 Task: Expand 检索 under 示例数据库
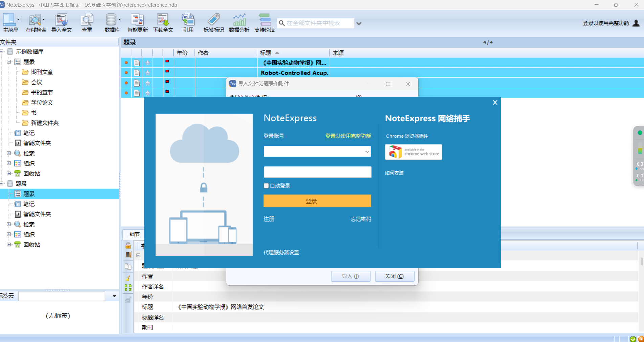pyautogui.click(x=9, y=153)
